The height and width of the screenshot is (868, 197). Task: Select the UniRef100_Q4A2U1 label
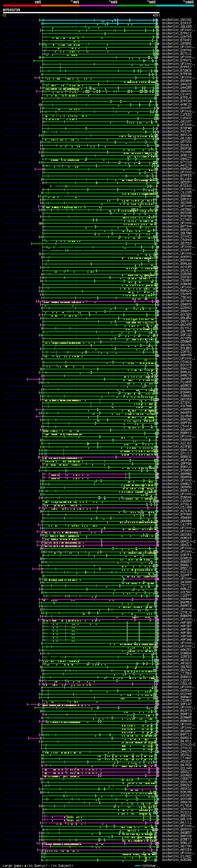coord(177,91)
